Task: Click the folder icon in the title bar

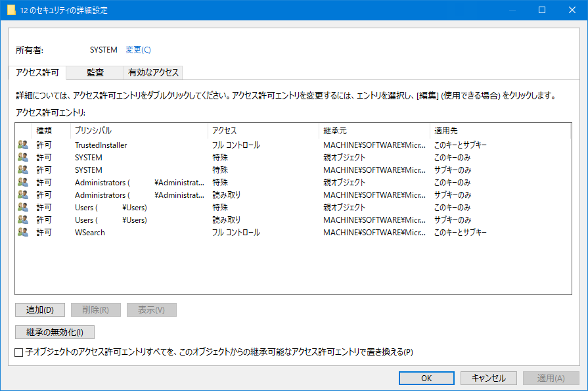Action: [x=11, y=11]
